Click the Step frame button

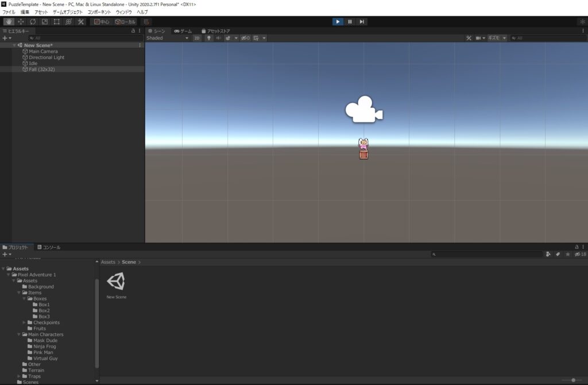pos(362,22)
